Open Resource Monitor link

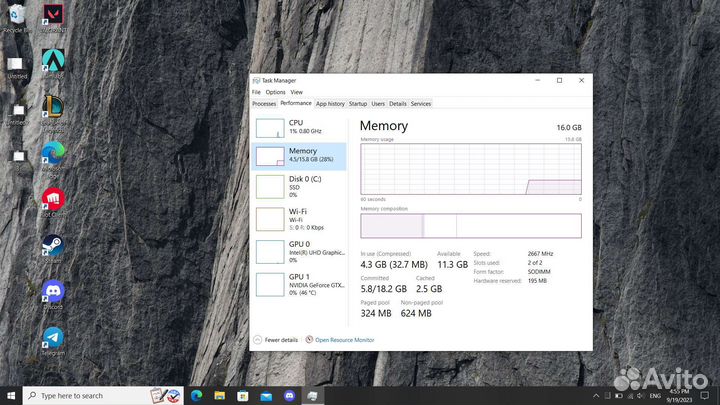[340, 340]
